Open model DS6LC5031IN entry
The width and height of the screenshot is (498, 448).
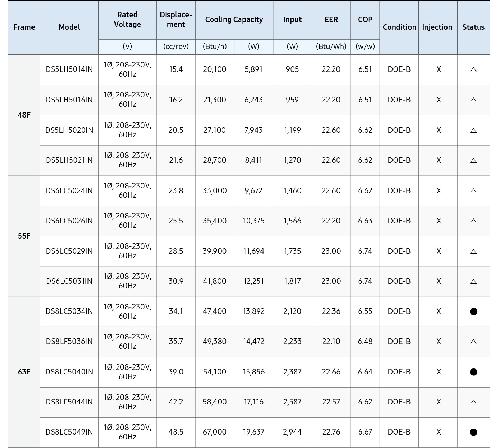69,281
